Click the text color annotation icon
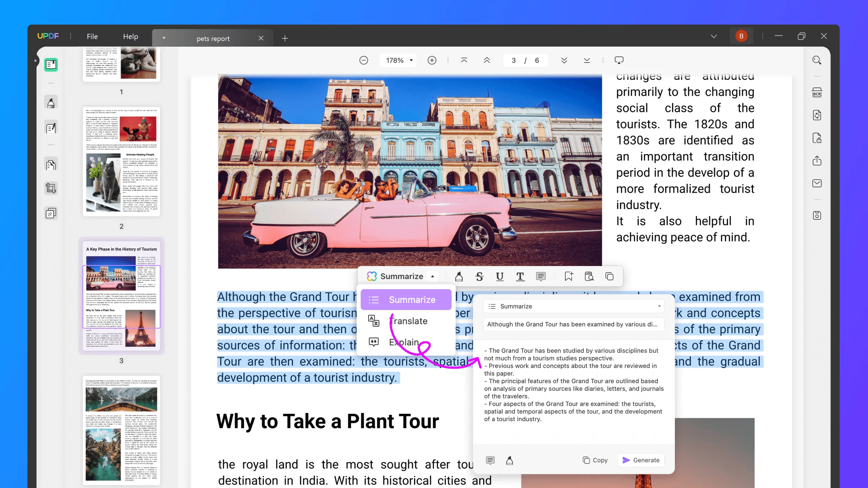 pyautogui.click(x=520, y=277)
